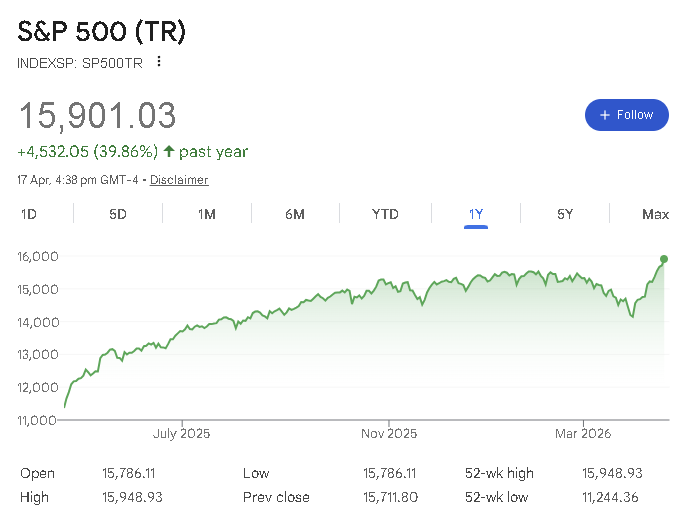
Task: Click the 15,000 y-axis label
Action: (38, 289)
